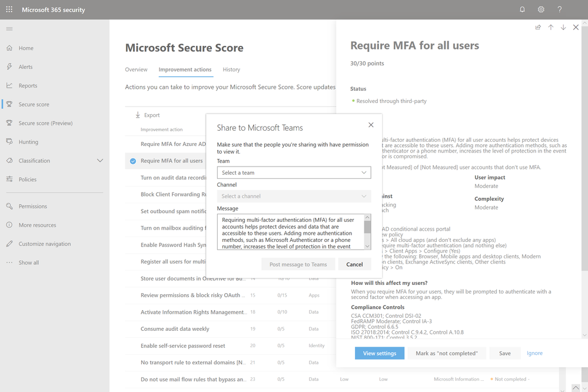Click Mark as "not completed" button

[447, 353]
